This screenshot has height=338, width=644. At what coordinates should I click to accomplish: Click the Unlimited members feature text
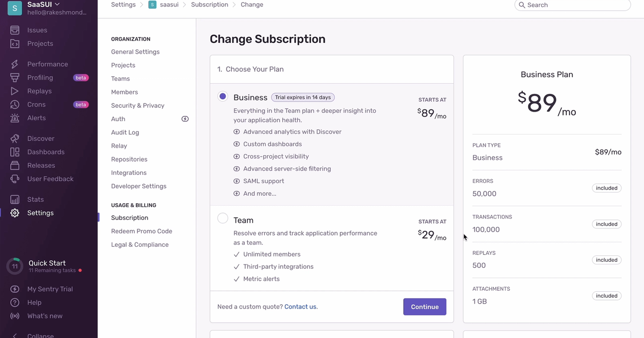(x=272, y=254)
